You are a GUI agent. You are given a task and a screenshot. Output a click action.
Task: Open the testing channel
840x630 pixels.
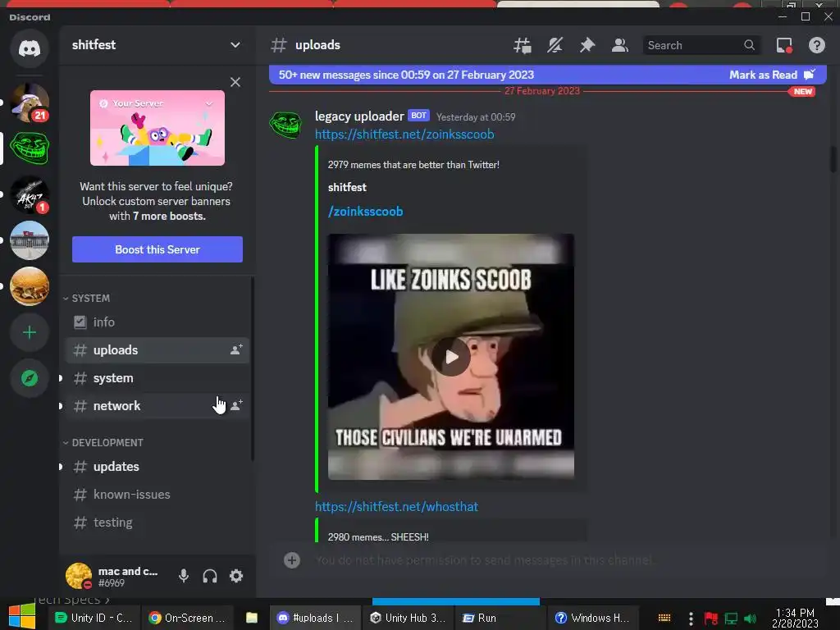tap(157, 523)
